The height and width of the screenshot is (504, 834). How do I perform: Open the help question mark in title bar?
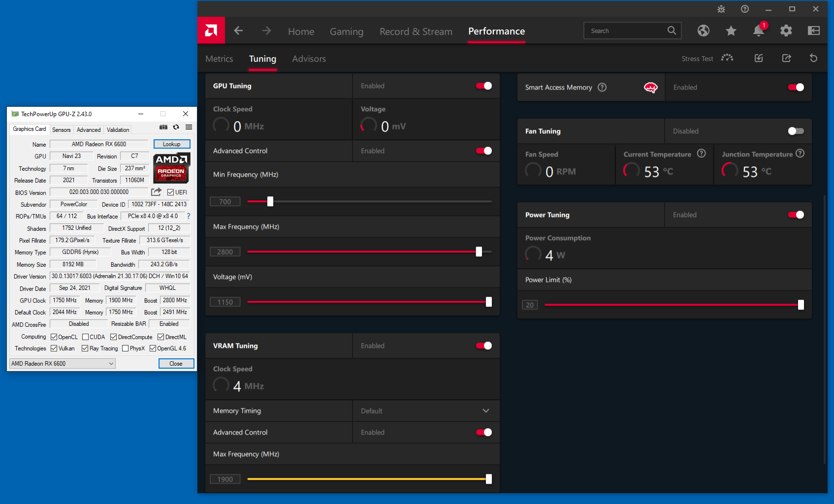point(745,9)
